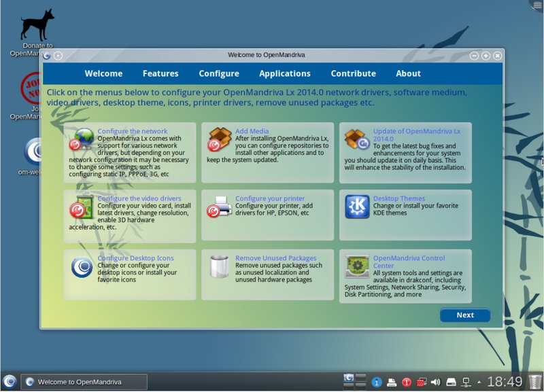The height and width of the screenshot is (392, 544).
Task: Click the Control Center circuit board icon
Action: [x=357, y=266]
